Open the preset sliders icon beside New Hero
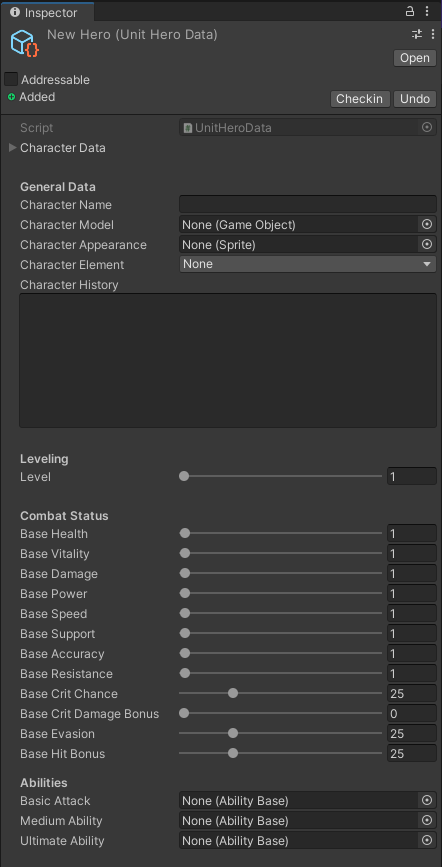442x867 pixels. coord(417,34)
